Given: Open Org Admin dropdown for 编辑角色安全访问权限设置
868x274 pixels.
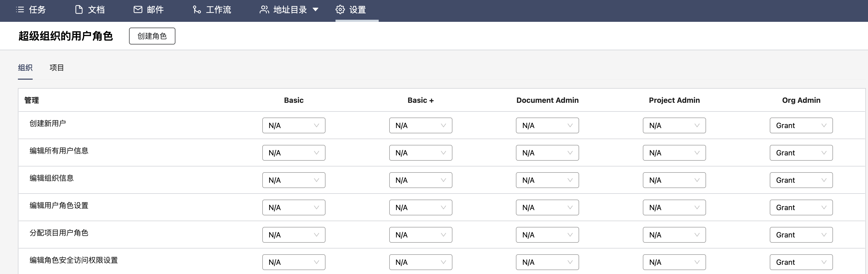Looking at the screenshot, I should coord(801,262).
